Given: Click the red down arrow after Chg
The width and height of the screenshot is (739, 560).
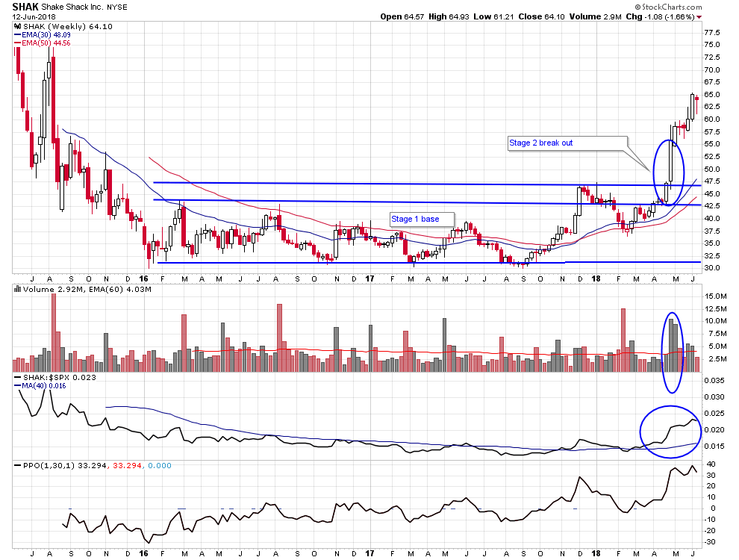Looking at the screenshot, I should point(699,17).
